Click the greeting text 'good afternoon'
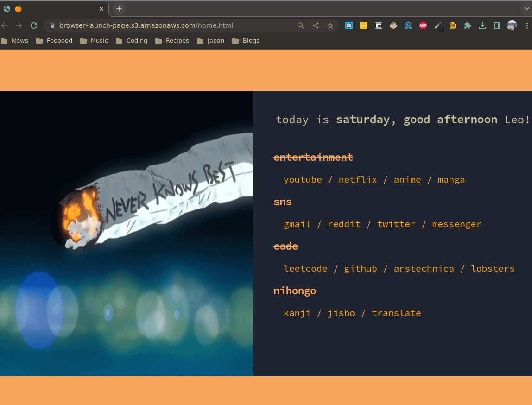The width and height of the screenshot is (532, 405). [450, 120]
